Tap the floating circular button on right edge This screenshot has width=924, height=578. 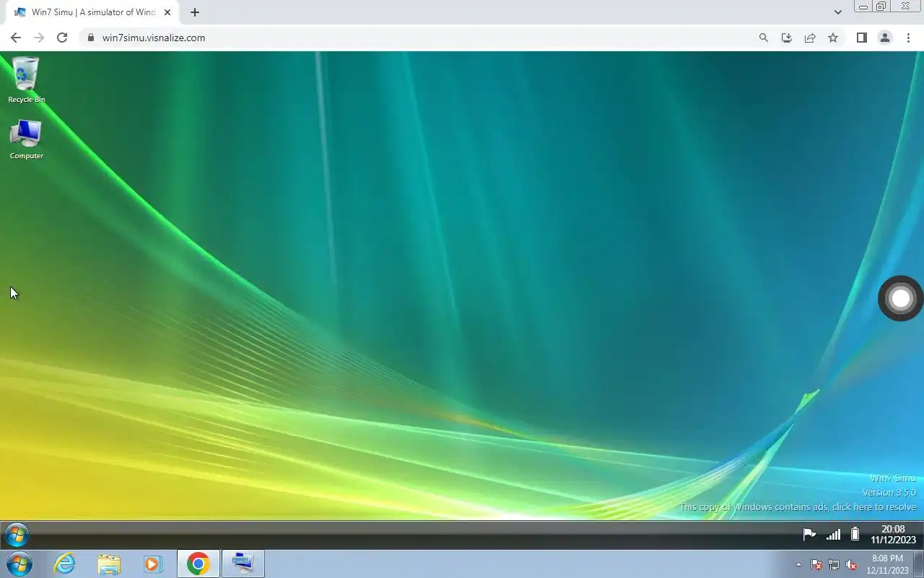(900, 298)
